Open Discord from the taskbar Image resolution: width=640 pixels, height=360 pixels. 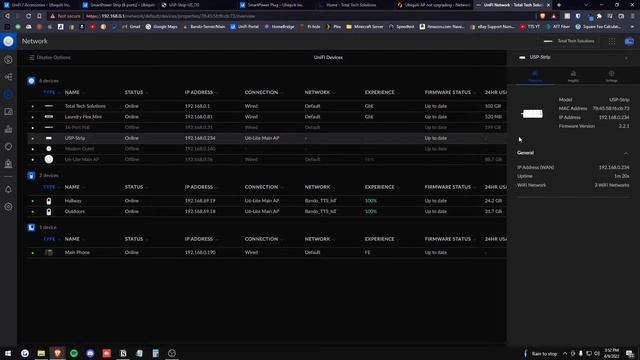[x=90, y=353]
